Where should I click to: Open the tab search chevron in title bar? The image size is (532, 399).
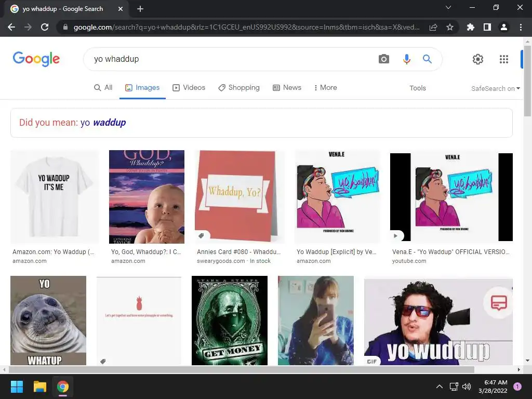(448, 7)
